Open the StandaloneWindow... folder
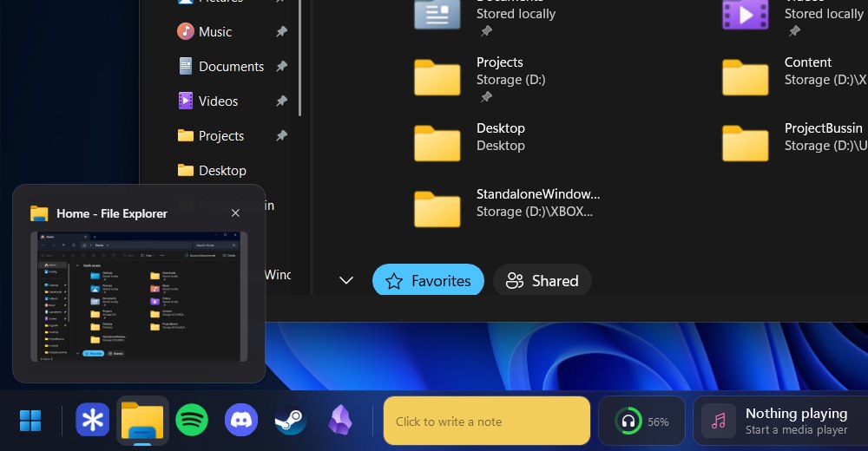Image resolution: width=868 pixels, height=451 pixels. click(x=437, y=210)
